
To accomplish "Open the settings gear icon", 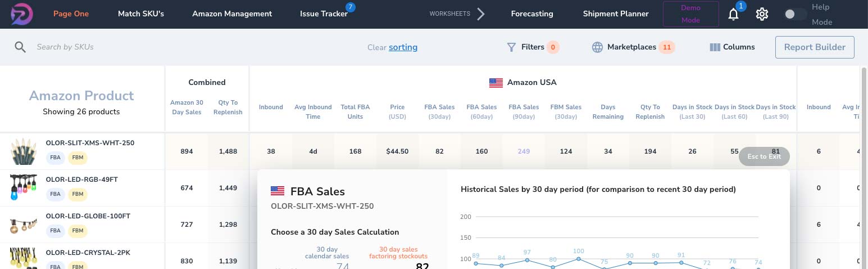I will tap(762, 14).
